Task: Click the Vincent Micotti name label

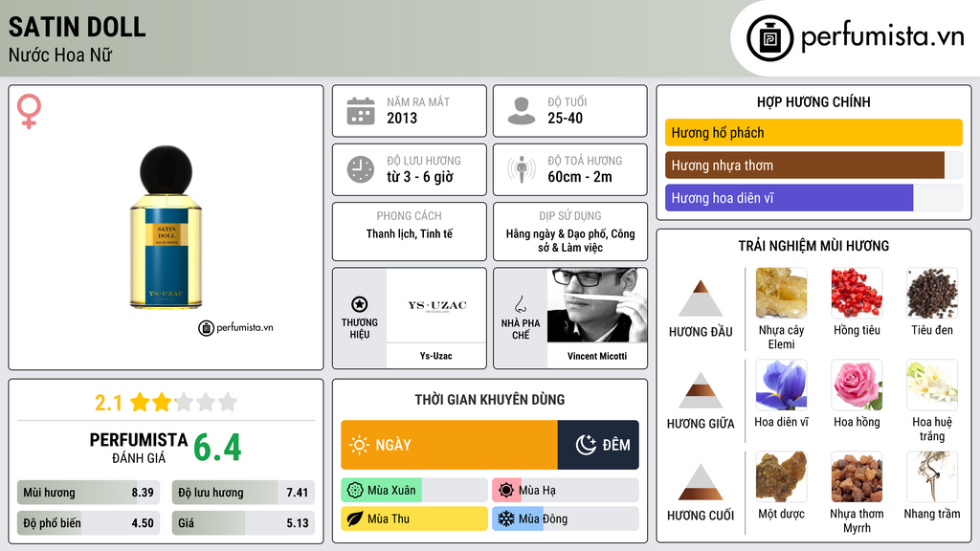Action: [597, 356]
